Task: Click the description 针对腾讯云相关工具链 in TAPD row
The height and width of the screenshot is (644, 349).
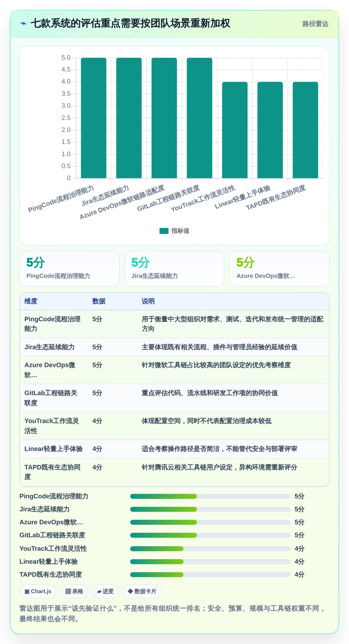Action: 220,467
